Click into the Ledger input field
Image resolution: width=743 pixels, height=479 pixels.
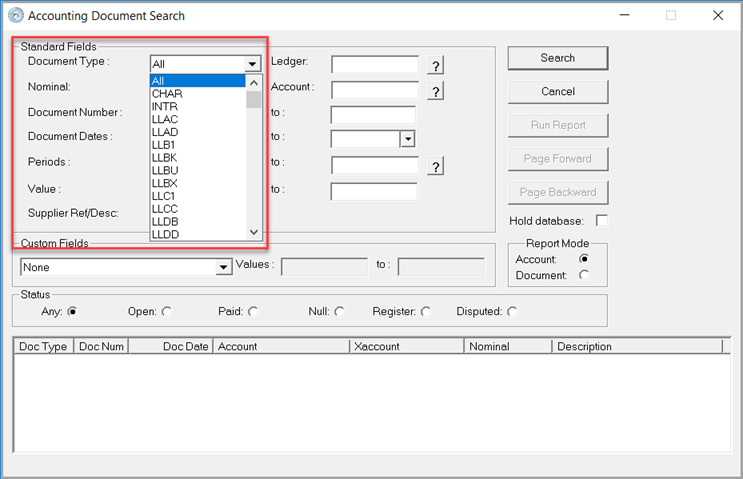[375, 65]
